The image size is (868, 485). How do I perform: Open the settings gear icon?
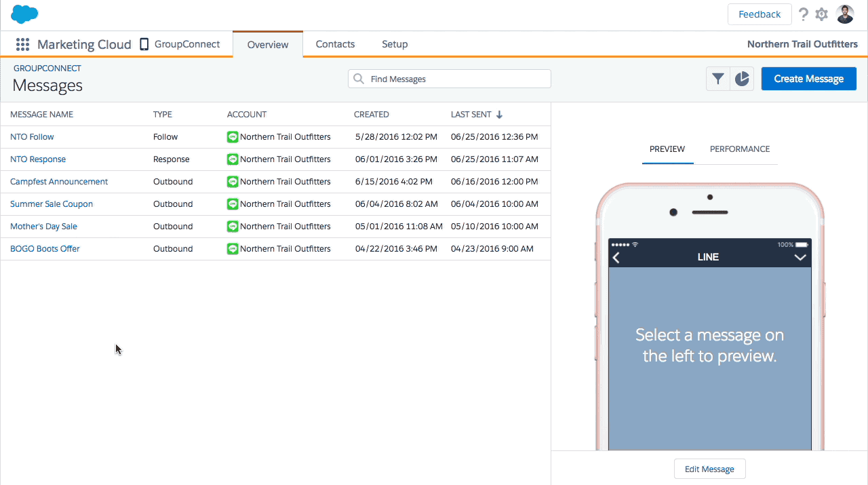coord(822,14)
